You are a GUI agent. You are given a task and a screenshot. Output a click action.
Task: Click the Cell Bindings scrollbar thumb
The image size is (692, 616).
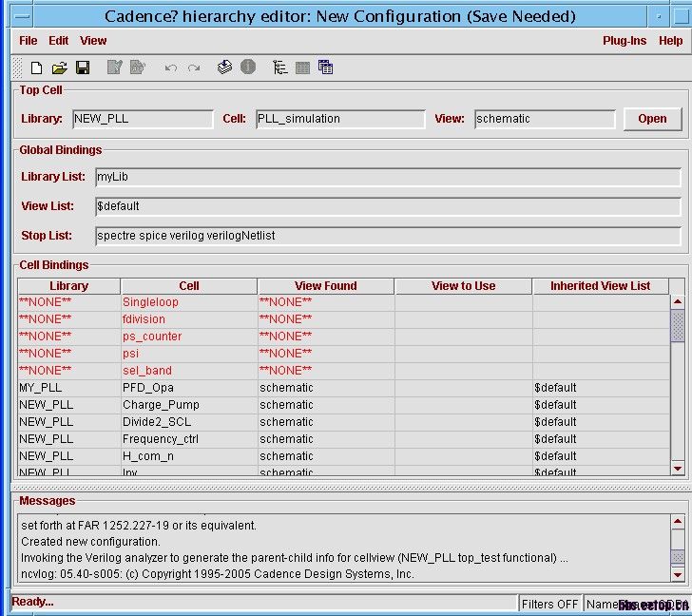(x=678, y=326)
